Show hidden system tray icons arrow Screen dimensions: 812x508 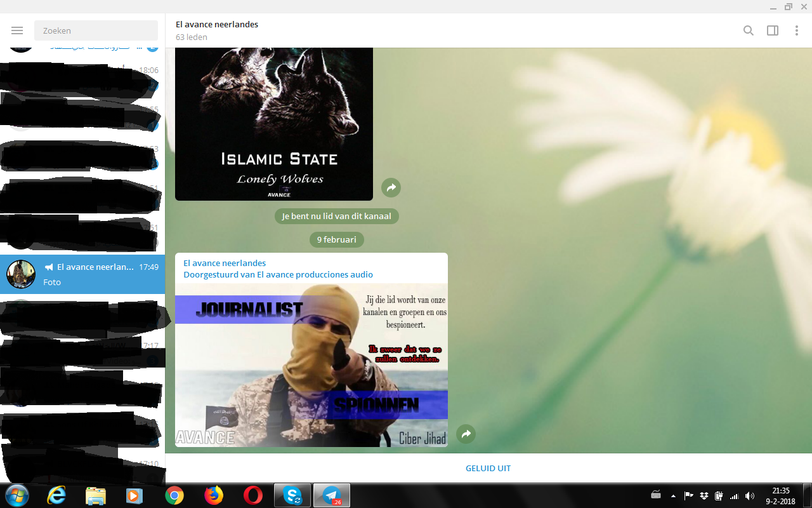tap(673, 496)
